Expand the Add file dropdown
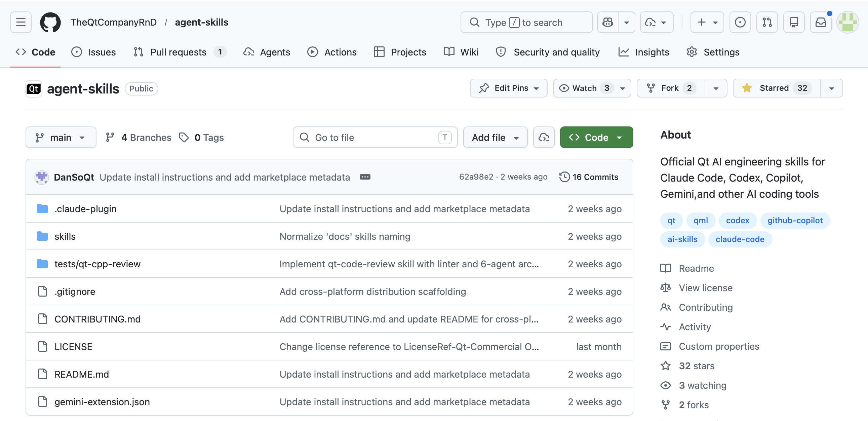This screenshot has height=421, width=868. click(x=495, y=137)
